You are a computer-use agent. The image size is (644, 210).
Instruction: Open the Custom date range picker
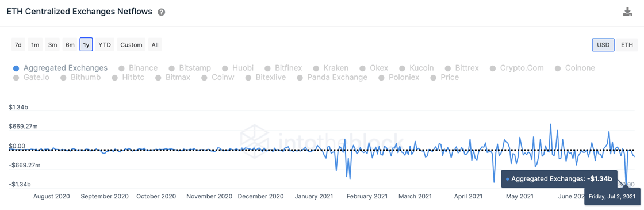tap(132, 45)
